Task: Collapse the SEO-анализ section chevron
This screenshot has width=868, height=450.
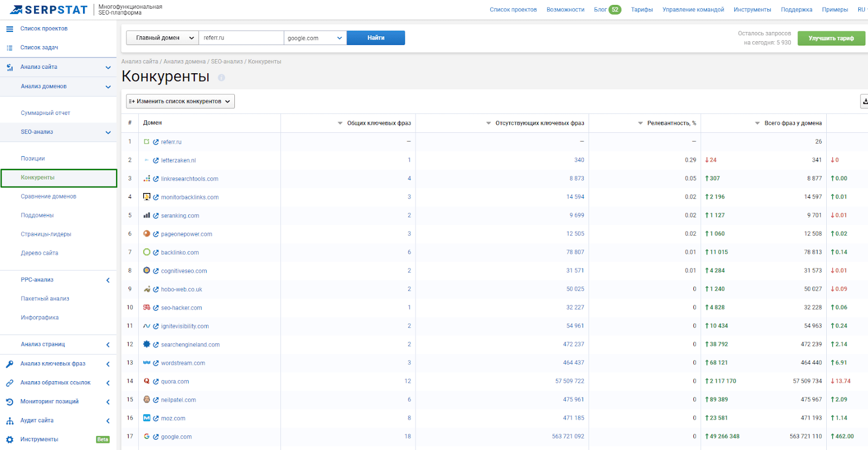Action: tap(108, 132)
